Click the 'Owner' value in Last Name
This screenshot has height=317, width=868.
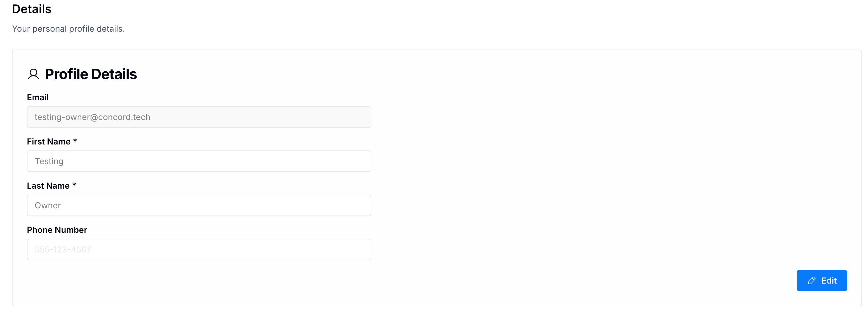[48, 205]
